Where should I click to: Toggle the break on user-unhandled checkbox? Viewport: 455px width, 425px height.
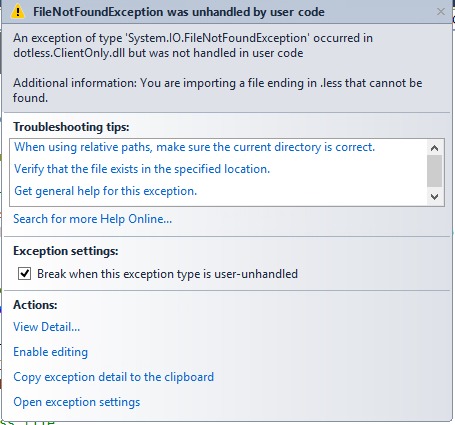(x=24, y=274)
